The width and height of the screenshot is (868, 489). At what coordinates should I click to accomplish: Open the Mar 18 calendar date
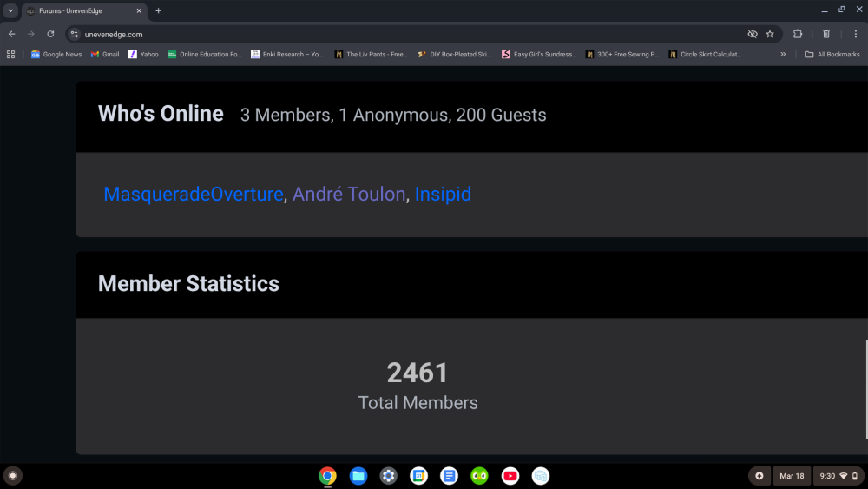[792, 476]
